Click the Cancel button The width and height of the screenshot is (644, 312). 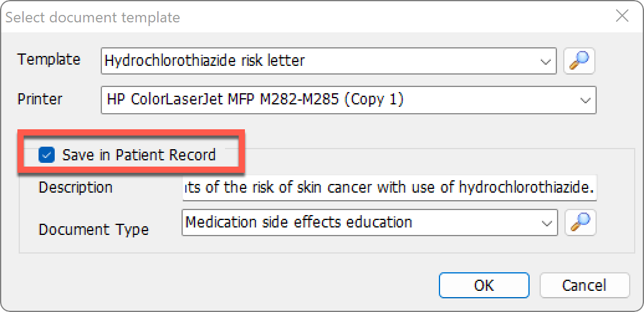[x=584, y=285]
